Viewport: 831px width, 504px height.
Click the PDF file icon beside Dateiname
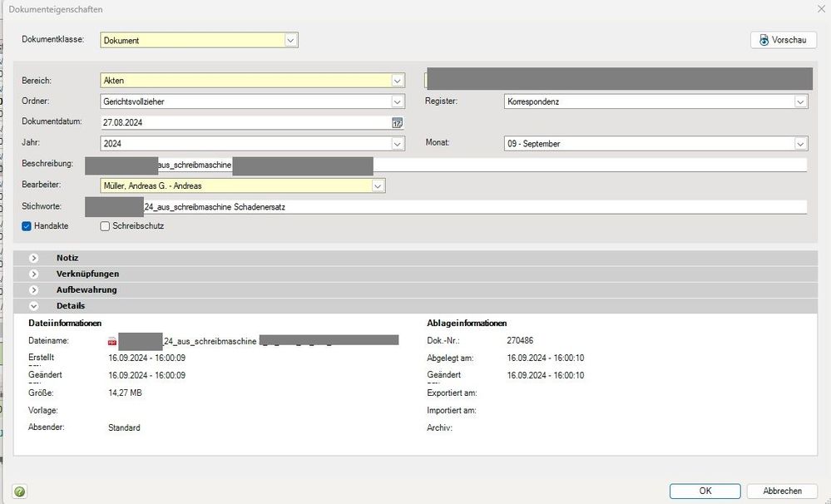click(x=112, y=341)
